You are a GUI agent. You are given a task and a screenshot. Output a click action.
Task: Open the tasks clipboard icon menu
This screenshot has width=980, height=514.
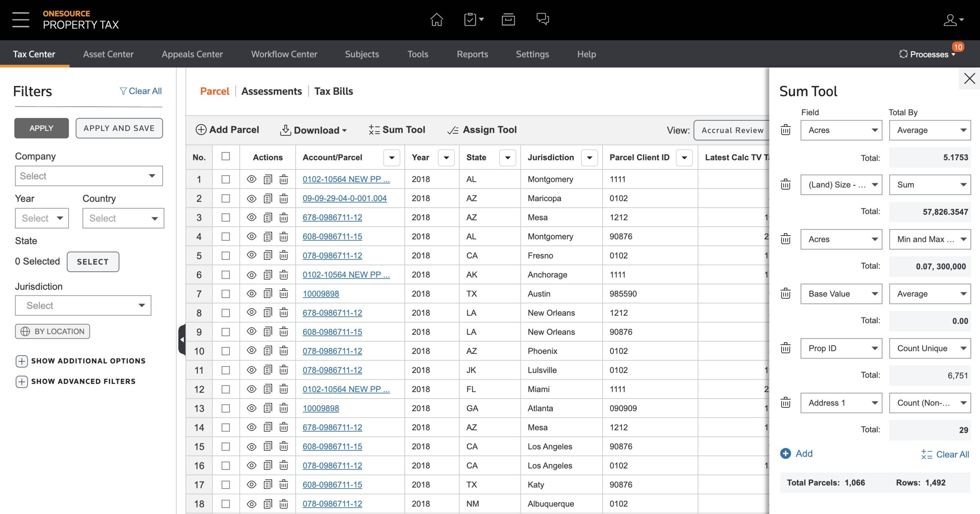pos(473,19)
